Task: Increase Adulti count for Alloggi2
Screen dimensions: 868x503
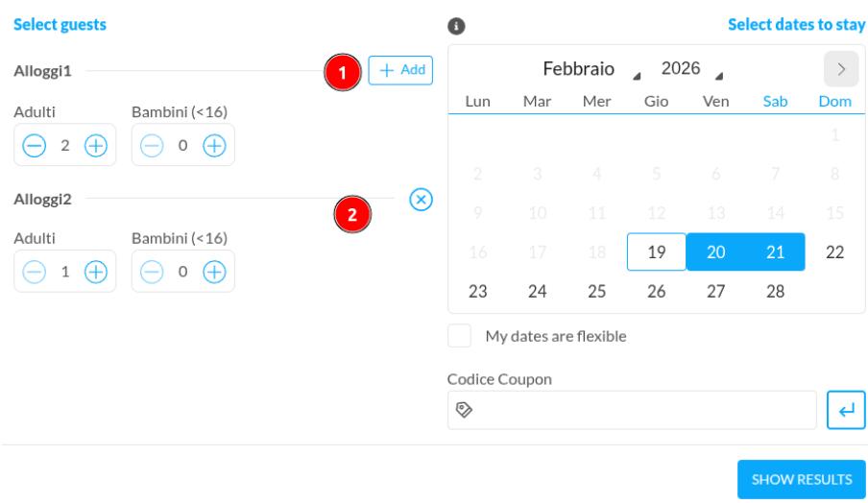Action: [96, 271]
